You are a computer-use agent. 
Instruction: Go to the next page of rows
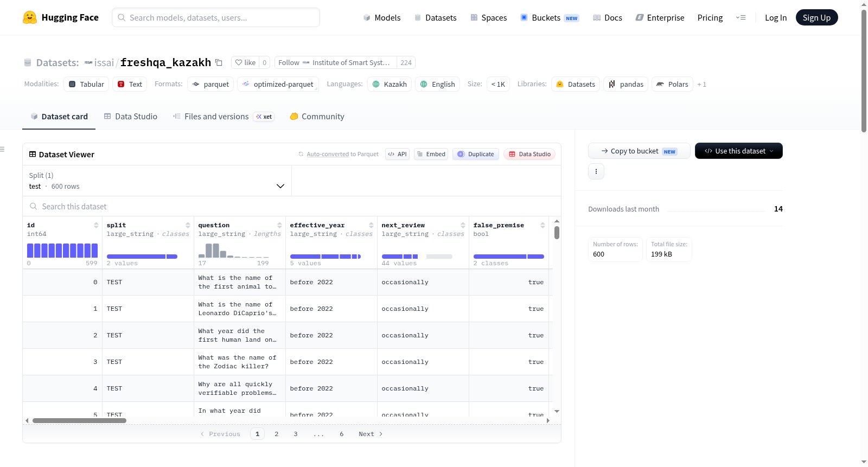[x=371, y=434]
